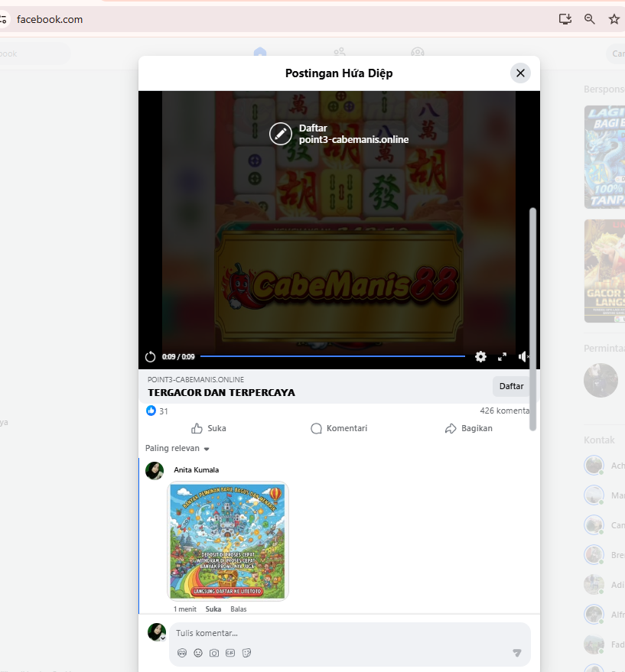Click the facebook.com address bar
625x672 pixels.
click(50, 19)
